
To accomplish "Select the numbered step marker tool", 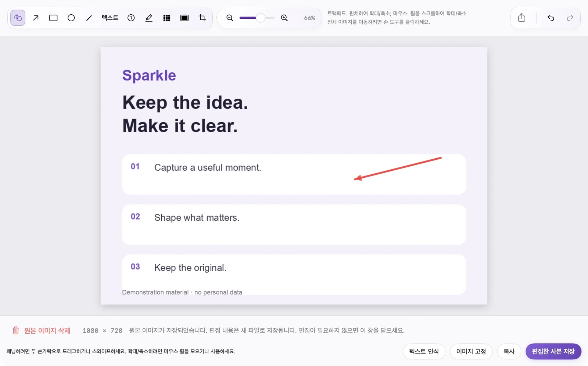I will pyautogui.click(x=131, y=18).
